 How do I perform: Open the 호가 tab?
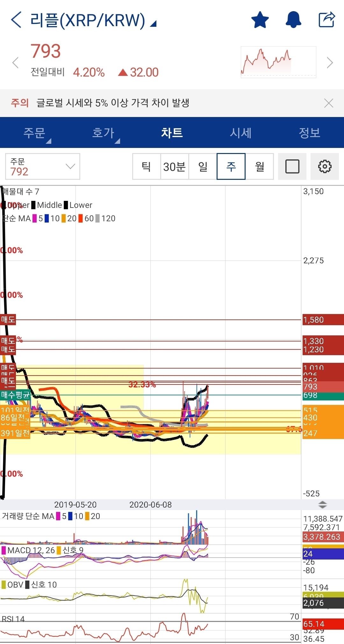point(103,133)
